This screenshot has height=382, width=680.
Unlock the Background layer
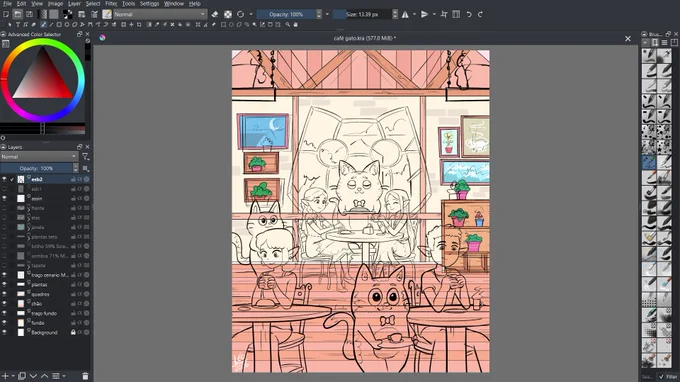click(73, 332)
